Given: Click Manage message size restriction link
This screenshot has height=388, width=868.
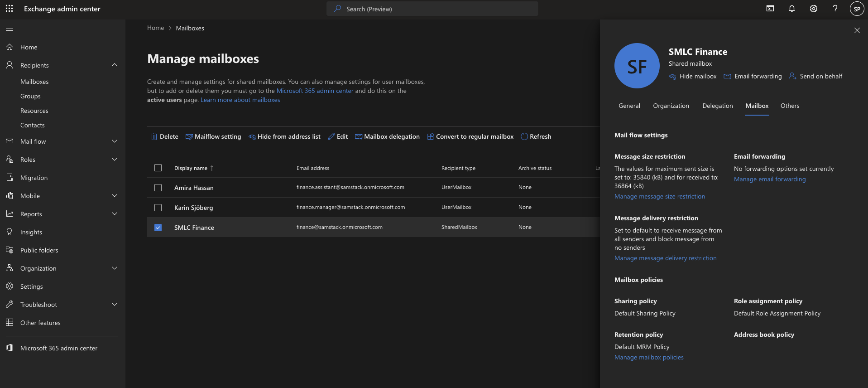Looking at the screenshot, I should point(660,196).
